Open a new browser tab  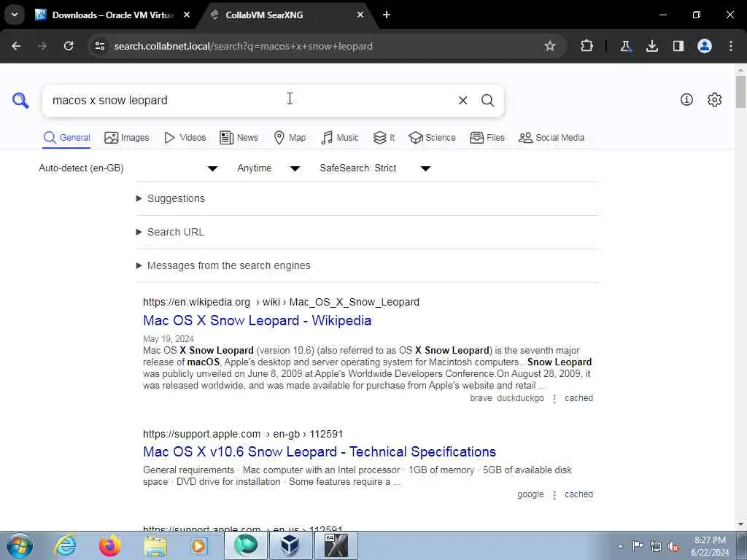pyautogui.click(x=387, y=15)
